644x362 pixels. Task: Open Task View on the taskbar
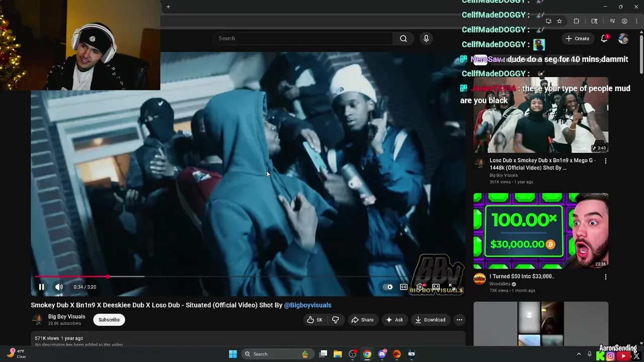point(324,354)
